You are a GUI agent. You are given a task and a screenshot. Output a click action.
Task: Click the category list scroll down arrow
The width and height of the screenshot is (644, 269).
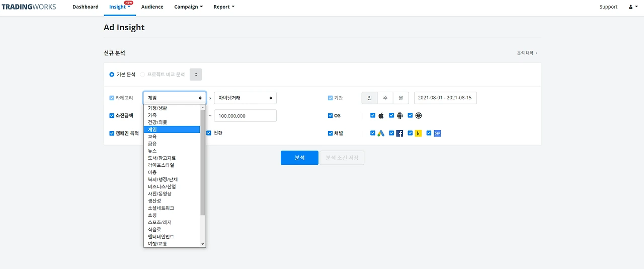(203, 244)
